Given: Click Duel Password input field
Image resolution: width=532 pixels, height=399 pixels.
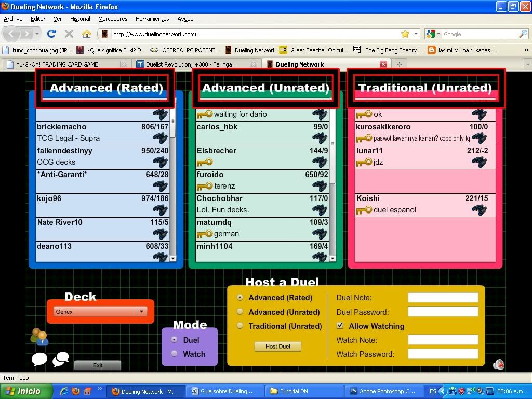Looking at the screenshot, I should [443, 312].
